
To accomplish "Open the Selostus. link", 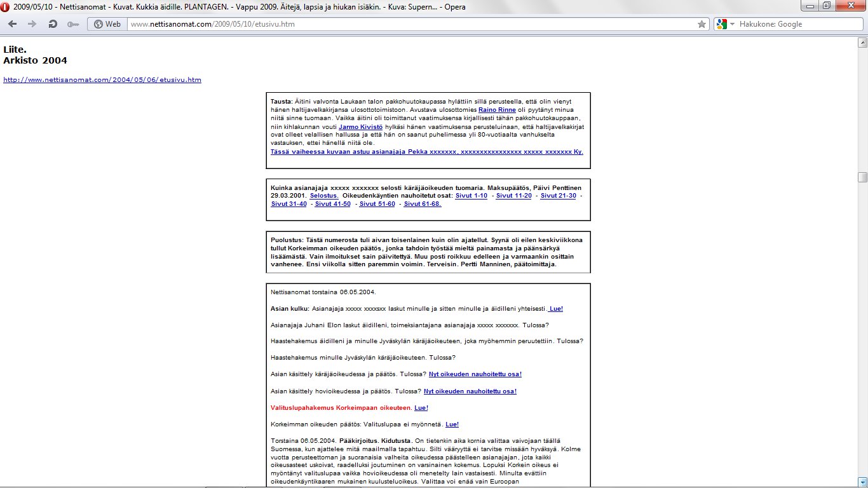I will tap(324, 196).
